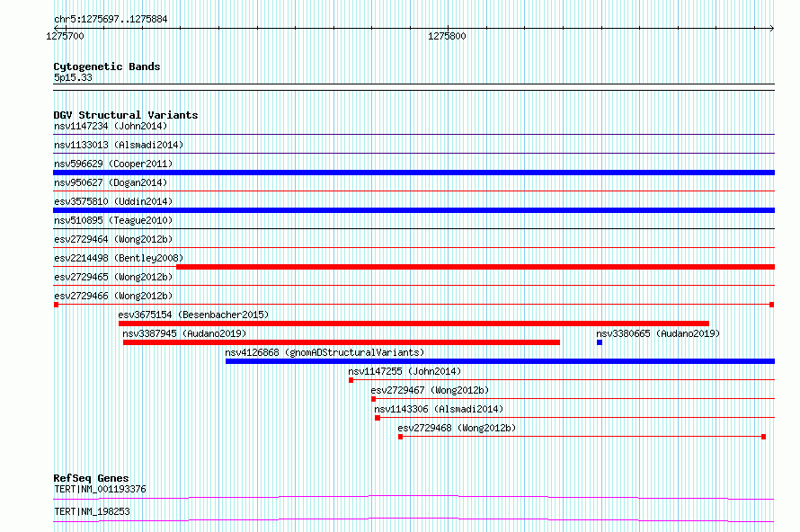Click esv3575810 (Uddin2014) variant label
Viewport: 800px width, 532px height.
coord(113,201)
